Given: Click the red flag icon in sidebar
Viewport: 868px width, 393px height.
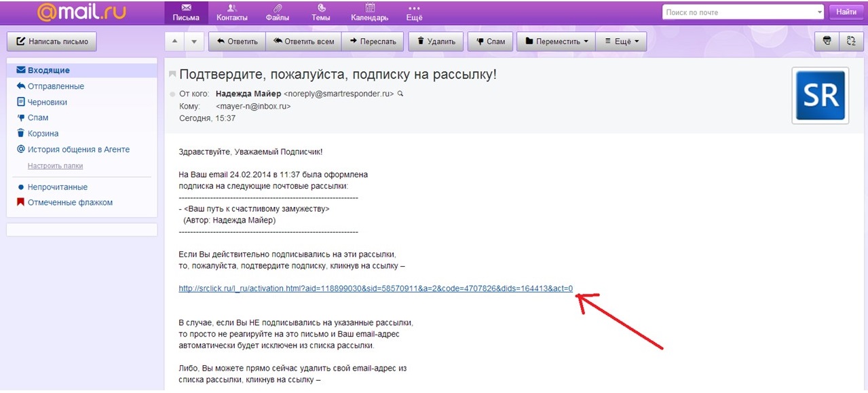Looking at the screenshot, I should [21, 202].
